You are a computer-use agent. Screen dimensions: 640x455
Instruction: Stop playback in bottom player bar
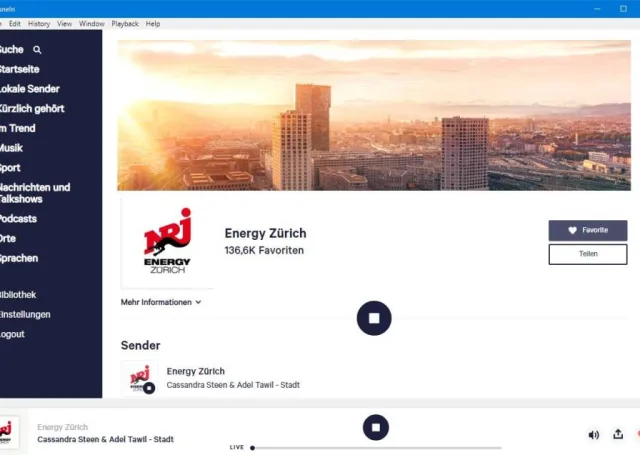(376, 428)
